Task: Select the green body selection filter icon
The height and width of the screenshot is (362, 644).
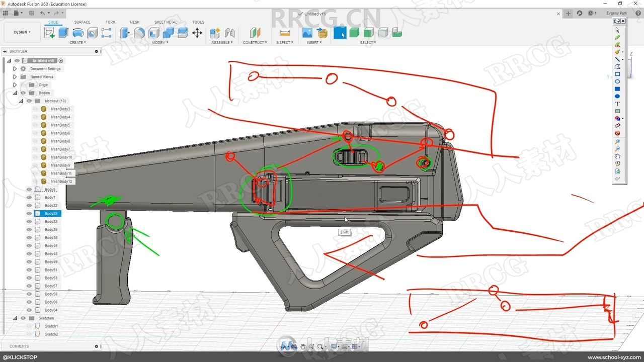Action: click(354, 33)
